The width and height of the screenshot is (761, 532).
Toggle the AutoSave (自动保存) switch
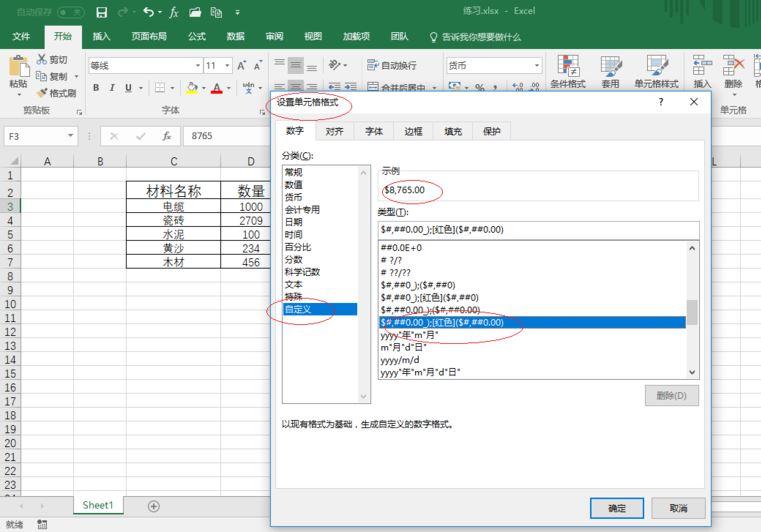pyautogui.click(x=71, y=12)
